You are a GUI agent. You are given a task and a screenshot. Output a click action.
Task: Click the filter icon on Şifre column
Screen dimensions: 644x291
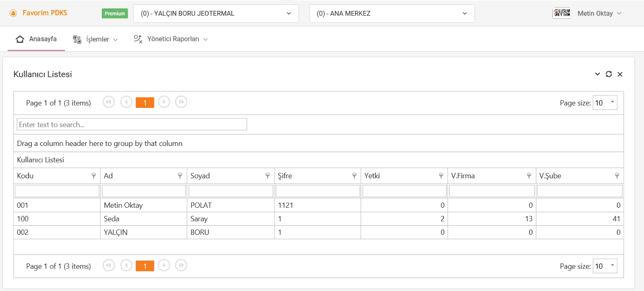click(x=354, y=176)
